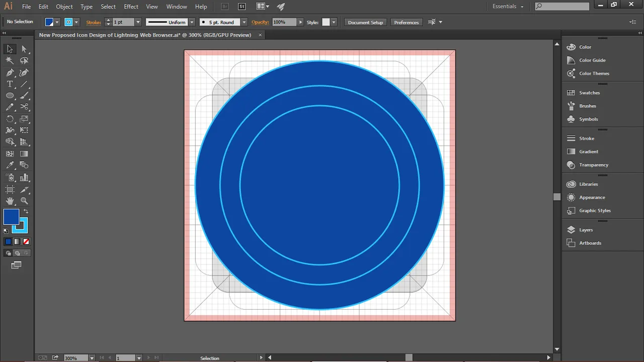
Task: Pick the Ellipse tool
Action: pos(10,96)
